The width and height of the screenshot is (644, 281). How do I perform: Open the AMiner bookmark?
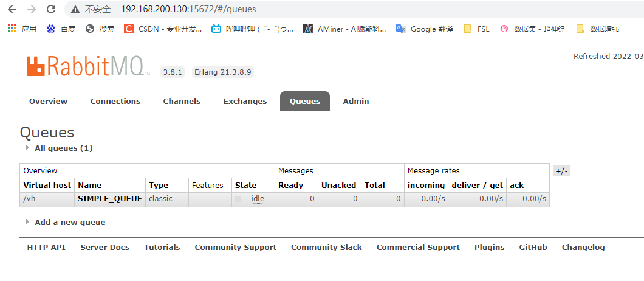[x=344, y=29]
